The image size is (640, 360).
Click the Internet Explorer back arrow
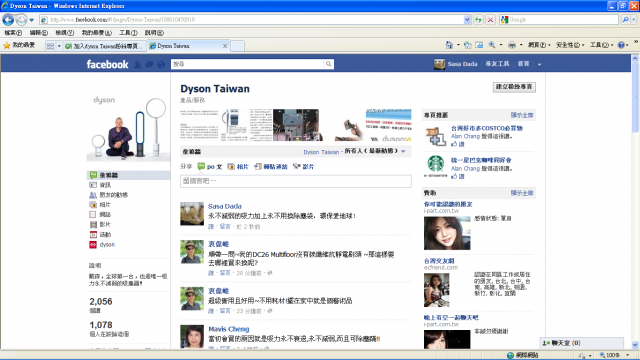tap(8, 19)
